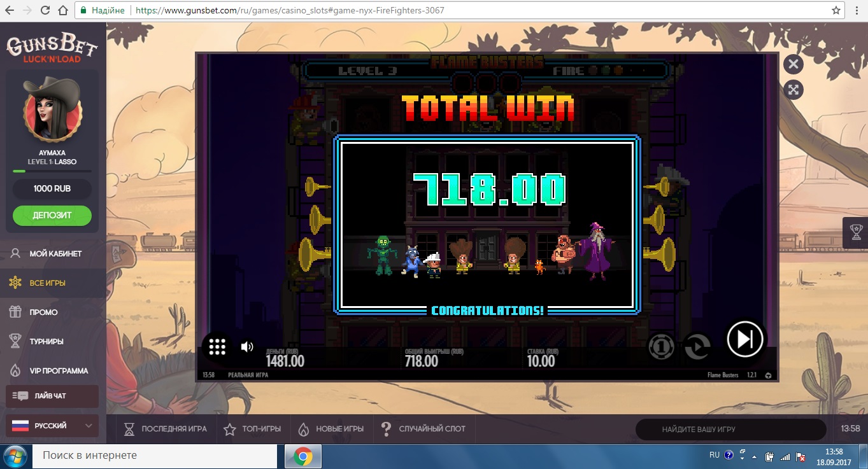The width and height of the screenshot is (868, 469).
Task: Click the taskbar clock and date
Action: click(833, 456)
